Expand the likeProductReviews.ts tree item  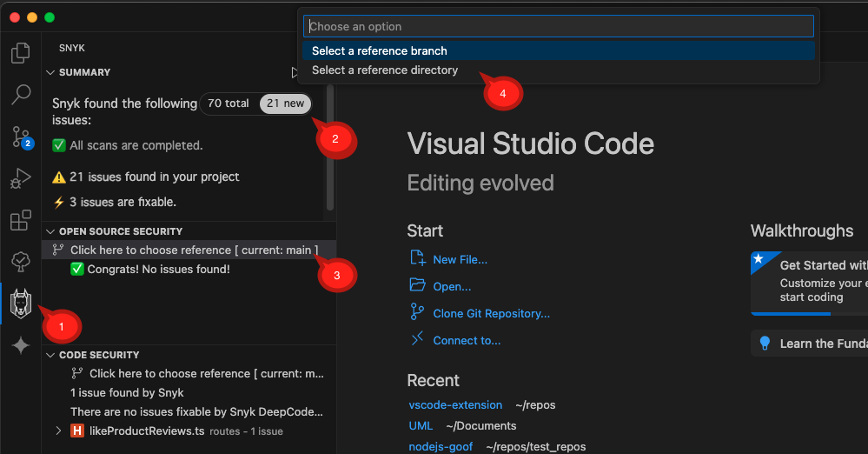[58, 431]
